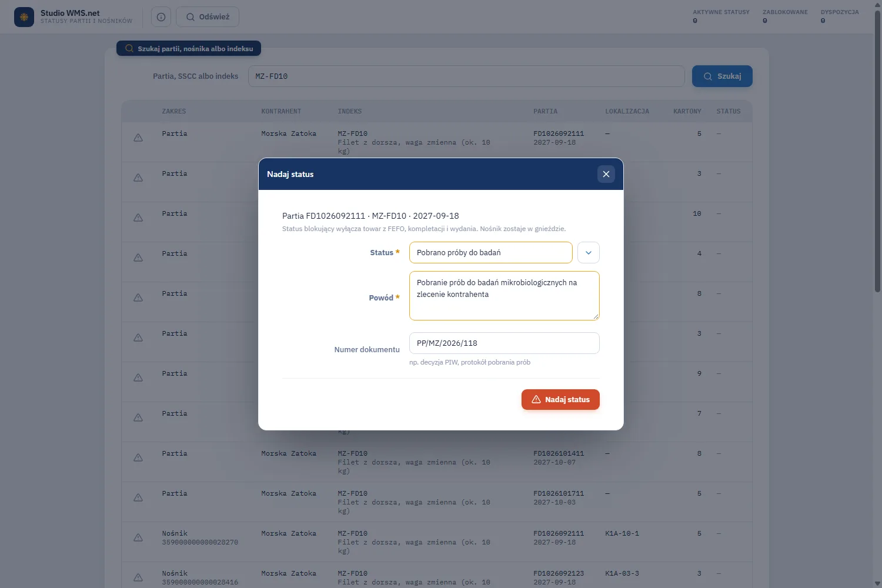Click the DYSPOZYCJA counter
882x588 pixels.
click(840, 16)
